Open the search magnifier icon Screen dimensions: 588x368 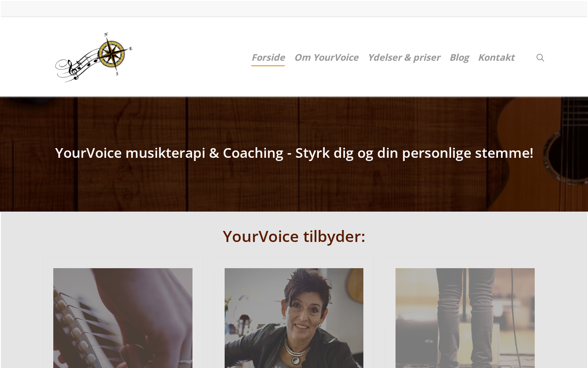point(540,57)
